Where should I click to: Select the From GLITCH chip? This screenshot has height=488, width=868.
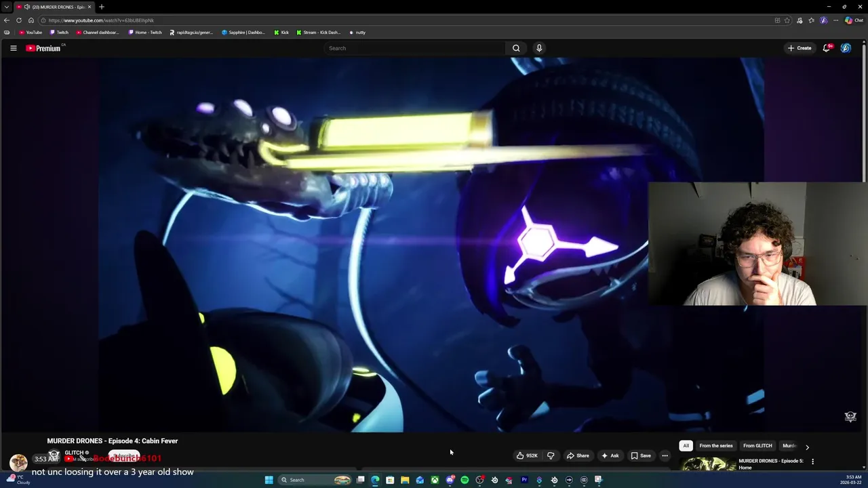[x=757, y=445]
